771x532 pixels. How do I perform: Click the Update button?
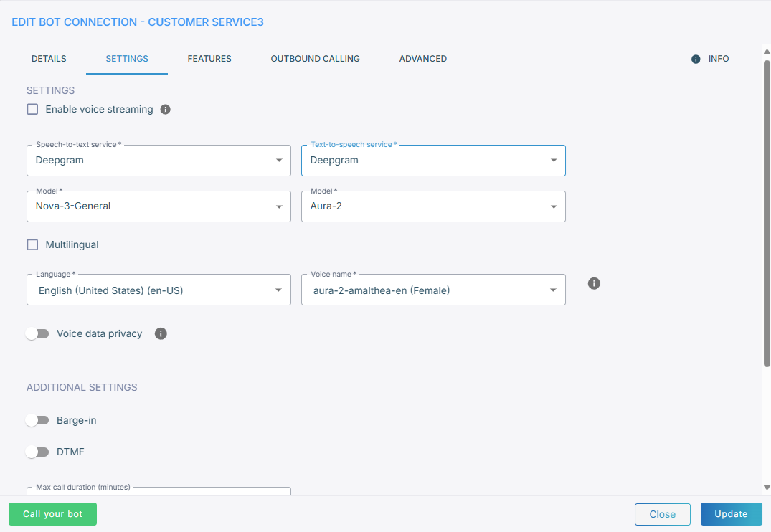click(x=731, y=514)
